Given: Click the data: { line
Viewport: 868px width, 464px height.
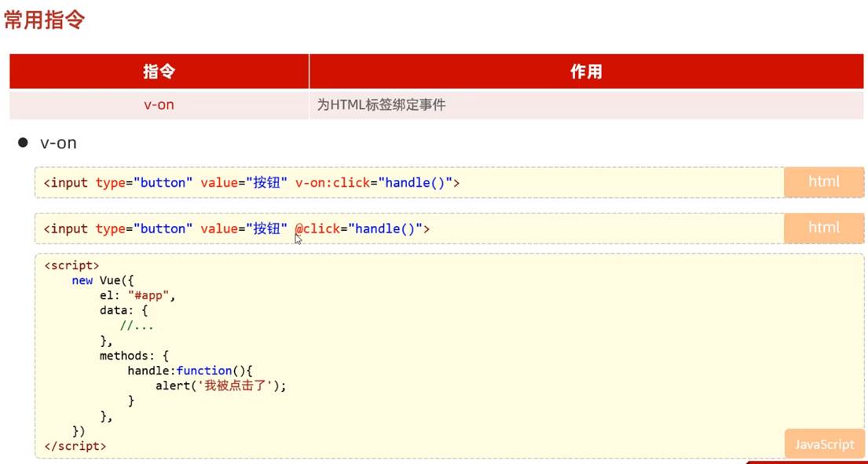Looking at the screenshot, I should [124, 311].
